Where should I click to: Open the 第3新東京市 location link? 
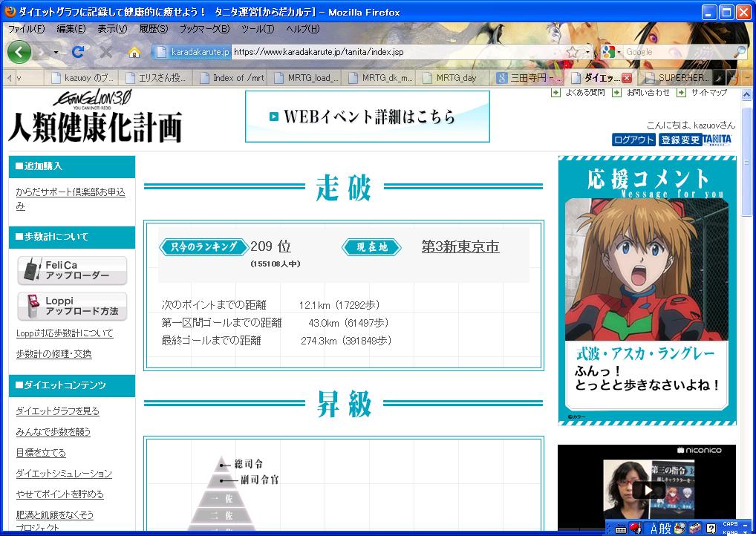point(460,246)
